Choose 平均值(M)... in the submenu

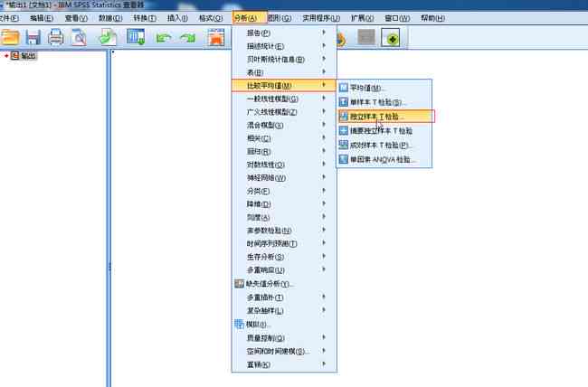tap(384, 88)
